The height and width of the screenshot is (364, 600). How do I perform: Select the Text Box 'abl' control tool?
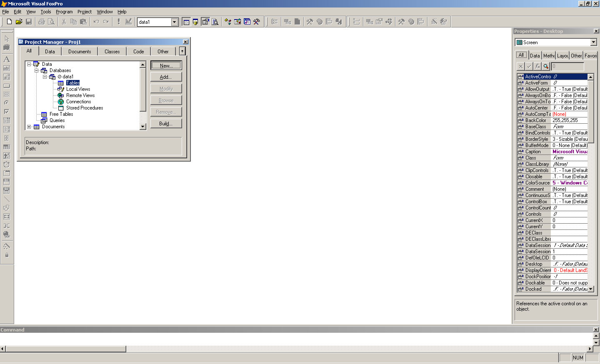(7, 68)
